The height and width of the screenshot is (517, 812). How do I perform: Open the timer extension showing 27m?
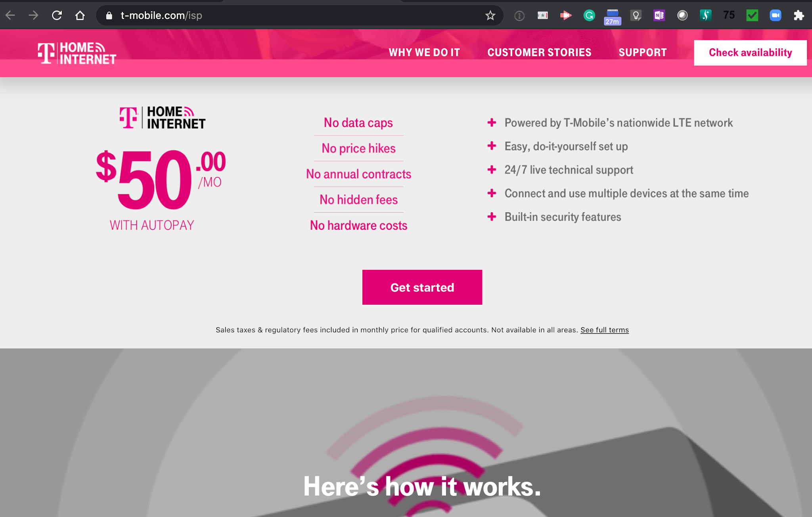tap(612, 17)
